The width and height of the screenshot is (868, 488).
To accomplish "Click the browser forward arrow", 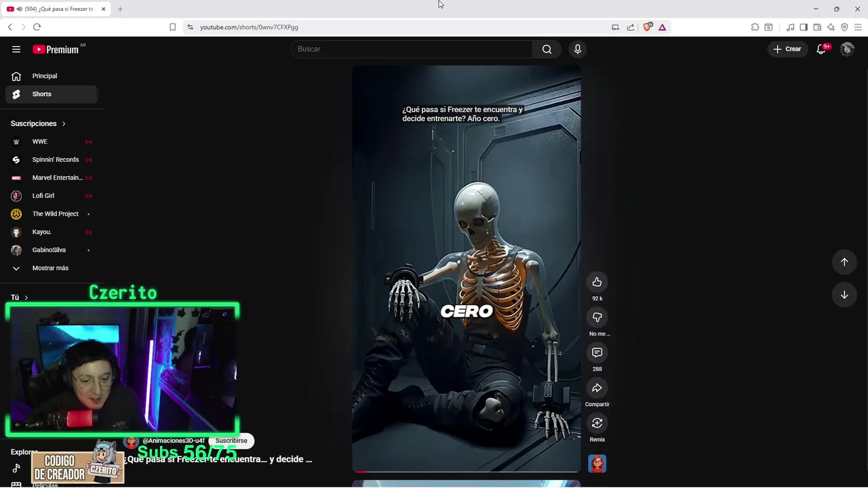I will (23, 27).
